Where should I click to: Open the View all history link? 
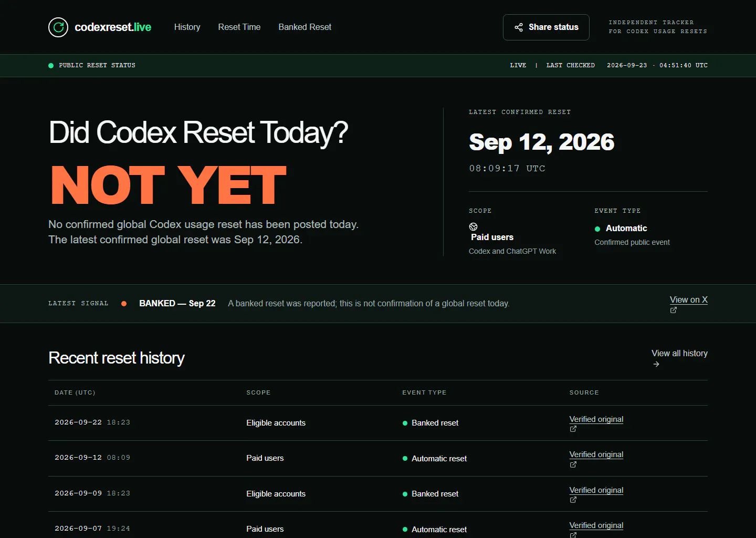click(679, 353)
